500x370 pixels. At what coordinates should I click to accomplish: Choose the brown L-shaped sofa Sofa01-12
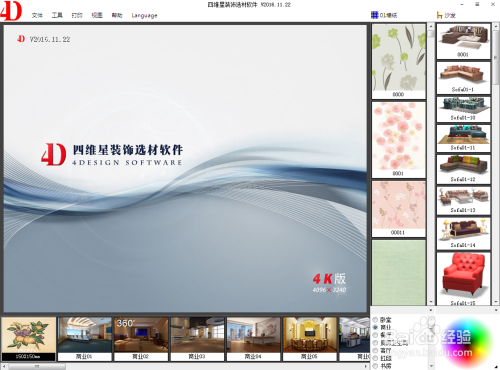pyautogui.click(x=463, y=169)
